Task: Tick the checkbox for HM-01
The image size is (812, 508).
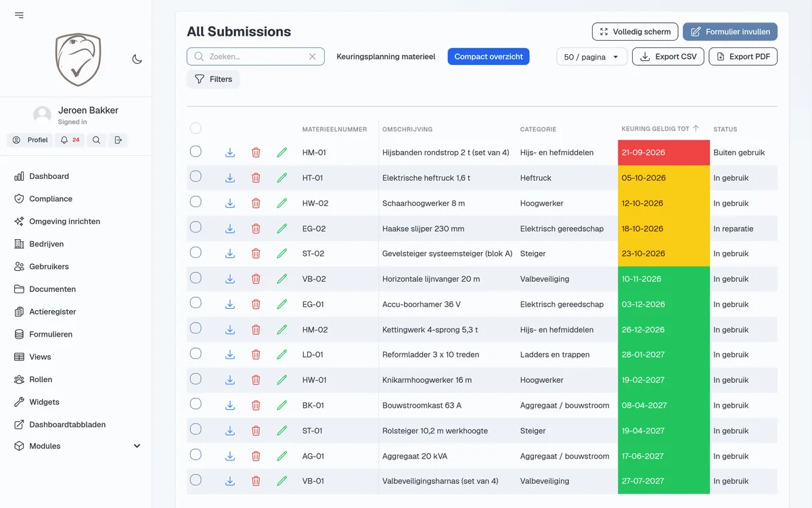Action: tap(196, 151)
